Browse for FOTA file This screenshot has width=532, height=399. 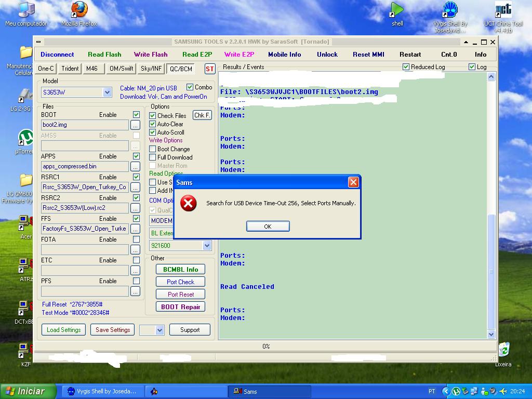click(135, 250)
